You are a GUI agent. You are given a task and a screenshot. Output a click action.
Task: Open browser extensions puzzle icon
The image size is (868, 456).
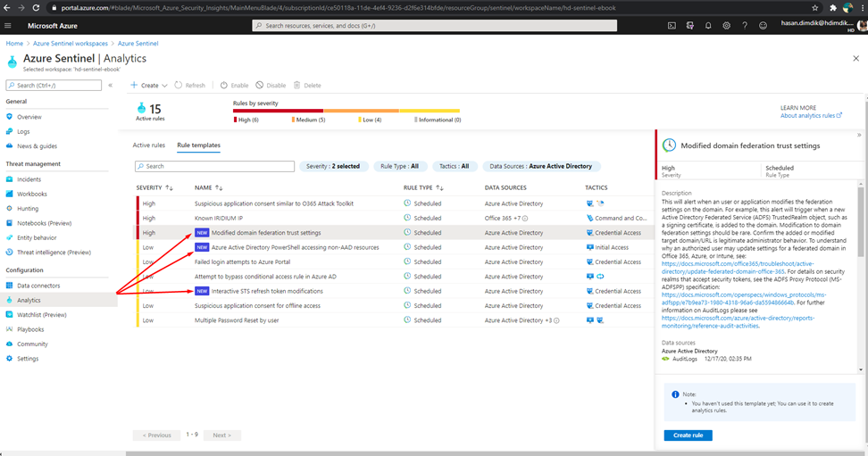click(x=832, y=8)
